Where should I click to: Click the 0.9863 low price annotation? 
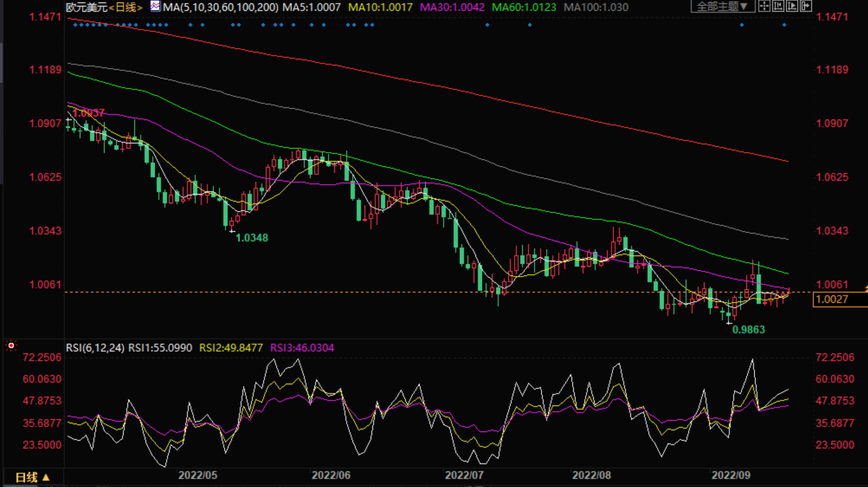749,329
